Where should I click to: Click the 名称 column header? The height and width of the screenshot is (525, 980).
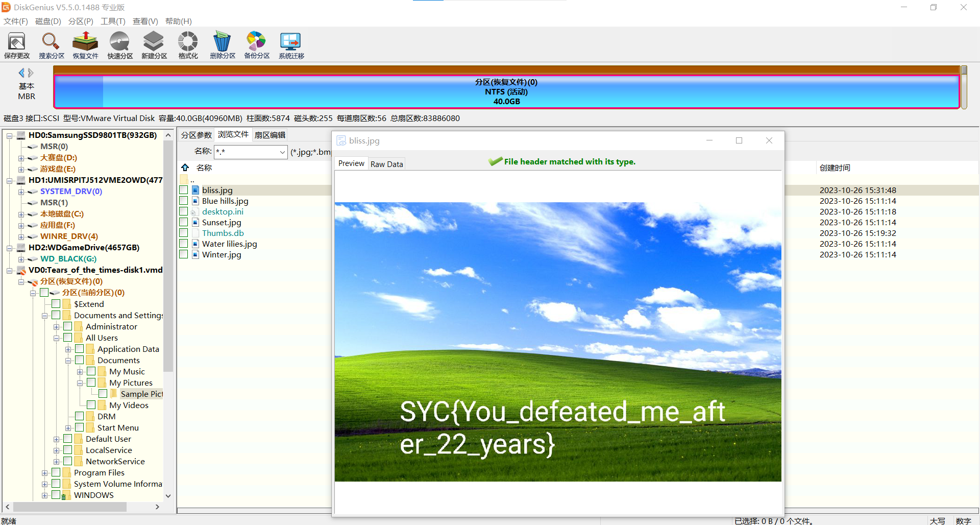coord(204,168)
